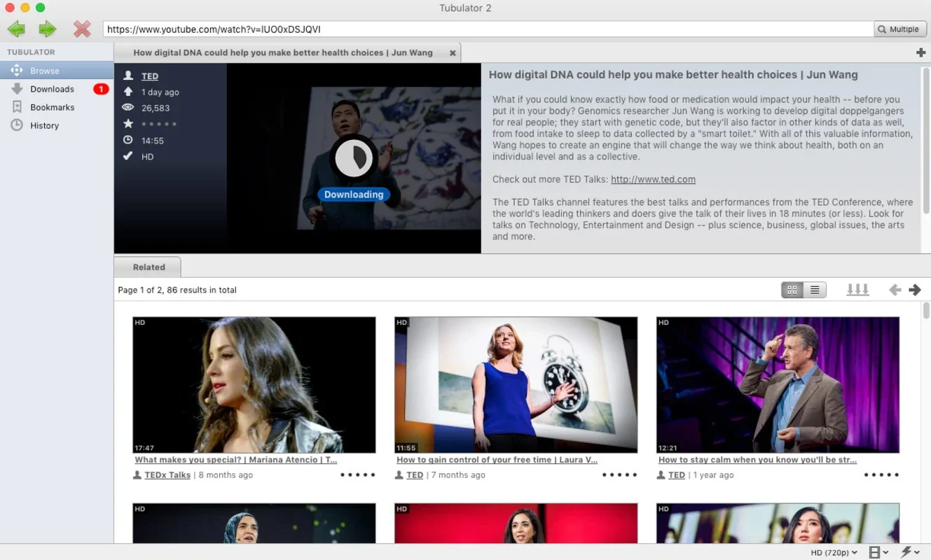The height and width of the screenshot is (560, 931).
Task: Click the Downloading status label
Action: click(x=354, y=195)
